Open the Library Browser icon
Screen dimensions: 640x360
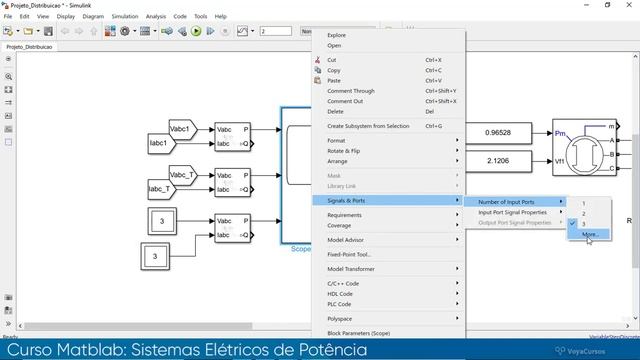[x=110, y=31]
